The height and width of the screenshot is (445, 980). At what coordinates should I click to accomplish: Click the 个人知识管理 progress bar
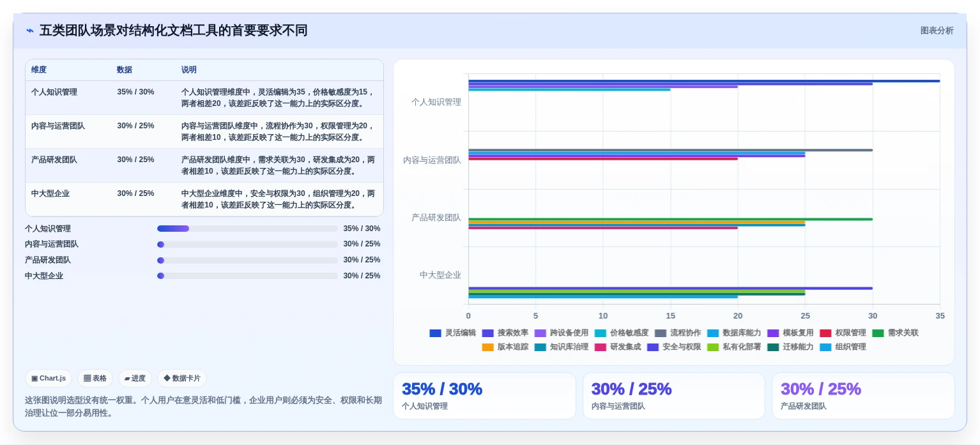pyautogui.click(x=247, y=229)
